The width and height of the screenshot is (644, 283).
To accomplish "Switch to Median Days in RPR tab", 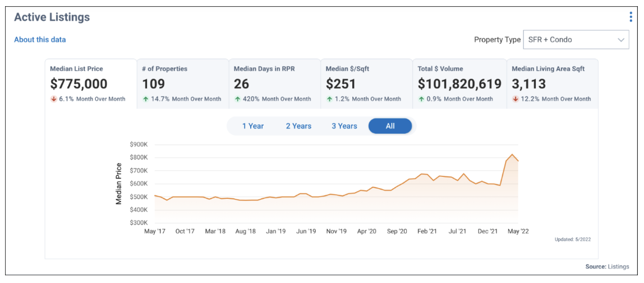I will coord(274,84).
